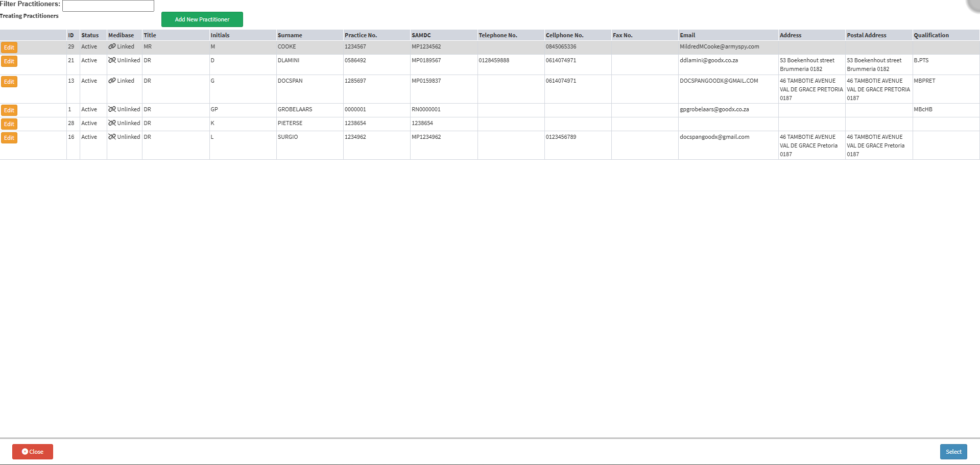The width and height of the screenshot is (980, 465).
Task: Confirm with the Select button
Action: pyautogui.click(x=953, y=452)
